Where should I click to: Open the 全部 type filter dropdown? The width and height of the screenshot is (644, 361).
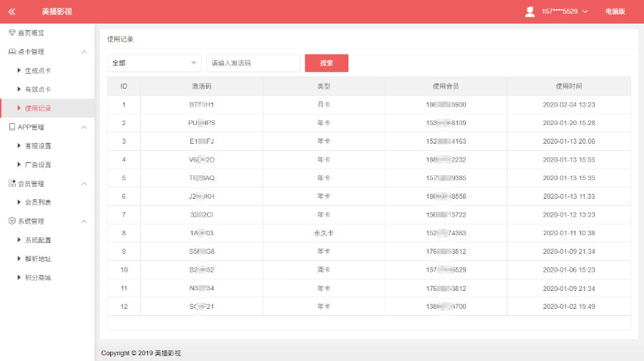tap(154, 63)
